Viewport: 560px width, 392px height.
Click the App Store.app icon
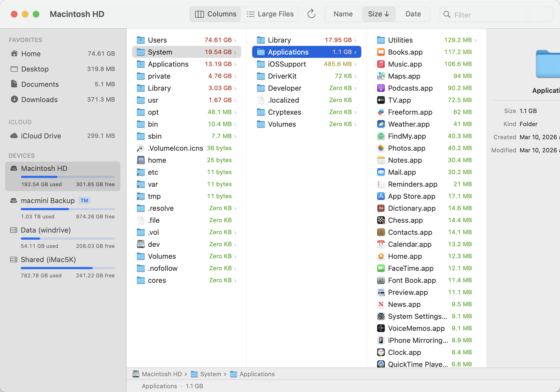coord(381,196)
